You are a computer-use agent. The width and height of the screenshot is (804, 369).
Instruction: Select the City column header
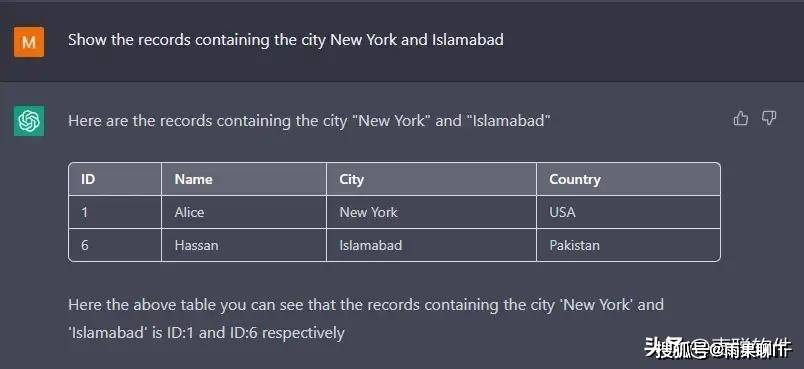click(431, 179)
